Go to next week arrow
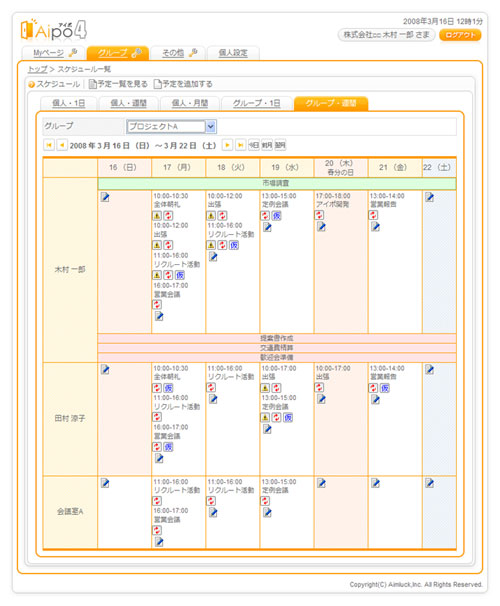 coord(227,145)
